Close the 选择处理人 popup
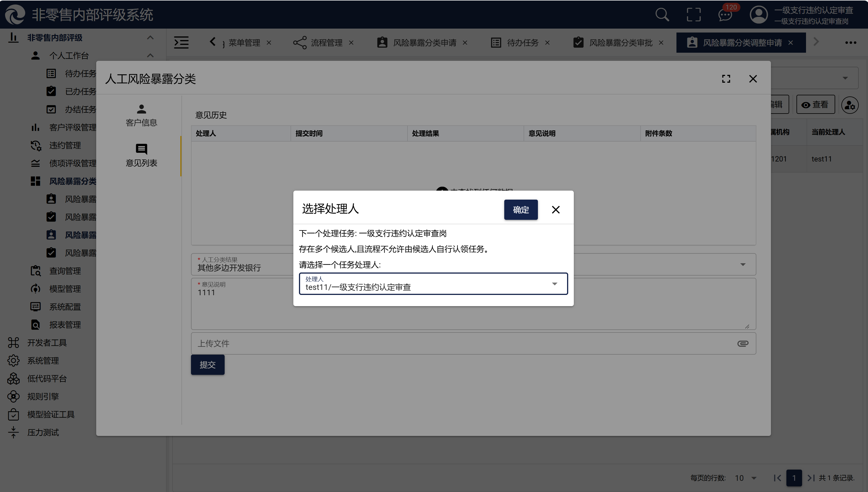 coord(555,210)
